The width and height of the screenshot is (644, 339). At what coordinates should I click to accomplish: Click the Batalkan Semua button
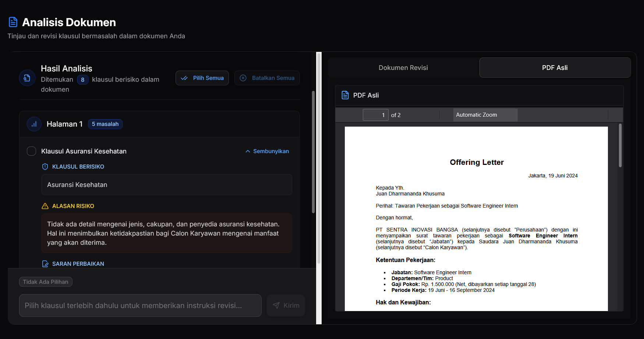pos(267,78)
